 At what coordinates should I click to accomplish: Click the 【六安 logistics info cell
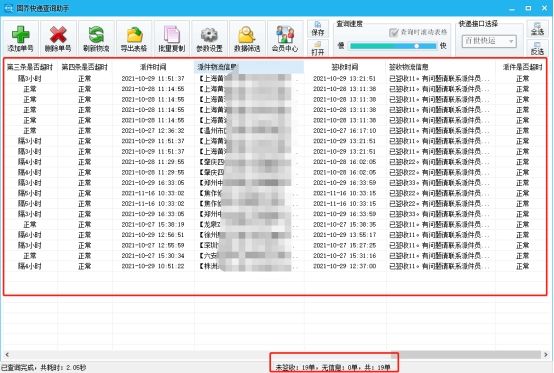(x=249, y=256)
